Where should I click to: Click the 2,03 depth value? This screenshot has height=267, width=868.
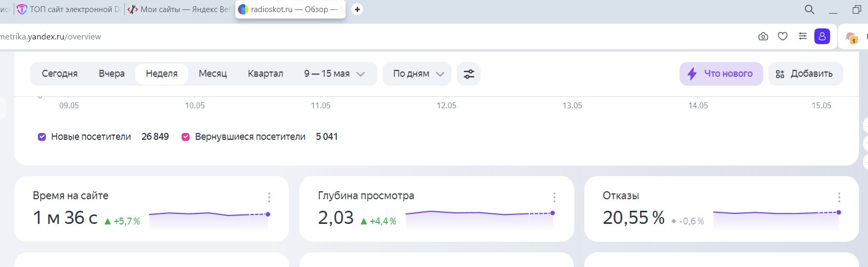click(336, 218)
